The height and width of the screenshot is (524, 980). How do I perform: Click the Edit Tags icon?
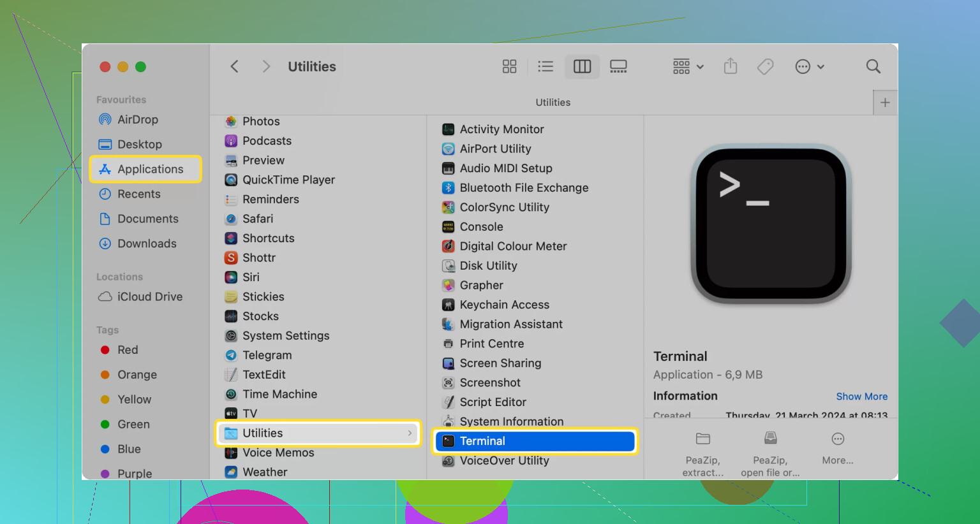765,66
